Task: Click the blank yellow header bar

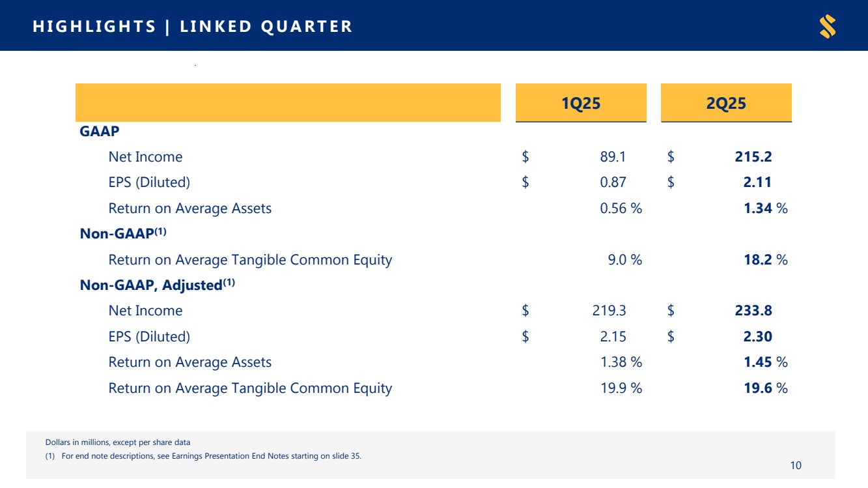Action: pyautogui.click(x=288, y=103)
